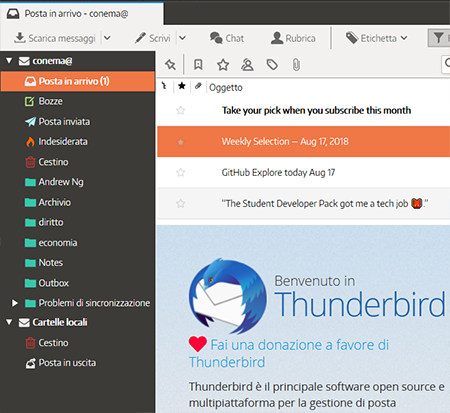Open the Bozze drafts folder
This screenshot has height=413, width=450.
click(x=50, y=101)
